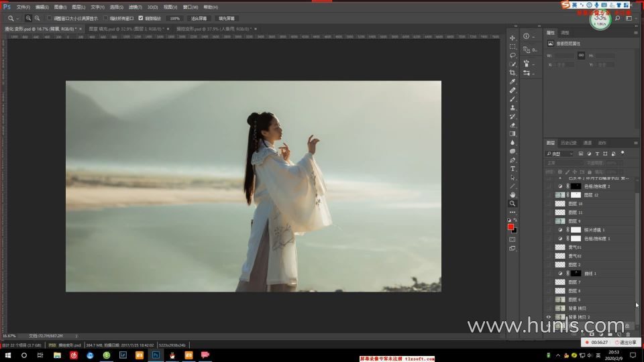This screenshot has height=362, width=644.
Task: Open the 滤镜(T) menu
Action: coord(135,7)
